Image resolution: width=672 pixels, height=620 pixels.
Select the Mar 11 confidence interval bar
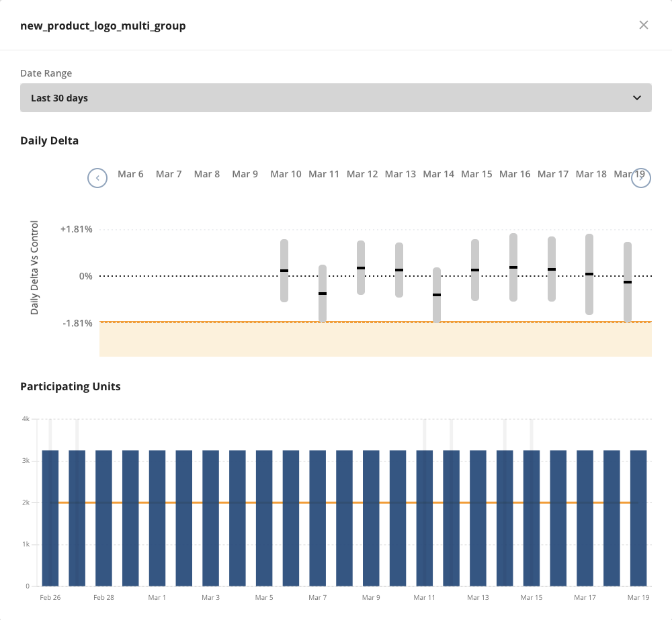(323, 292)
